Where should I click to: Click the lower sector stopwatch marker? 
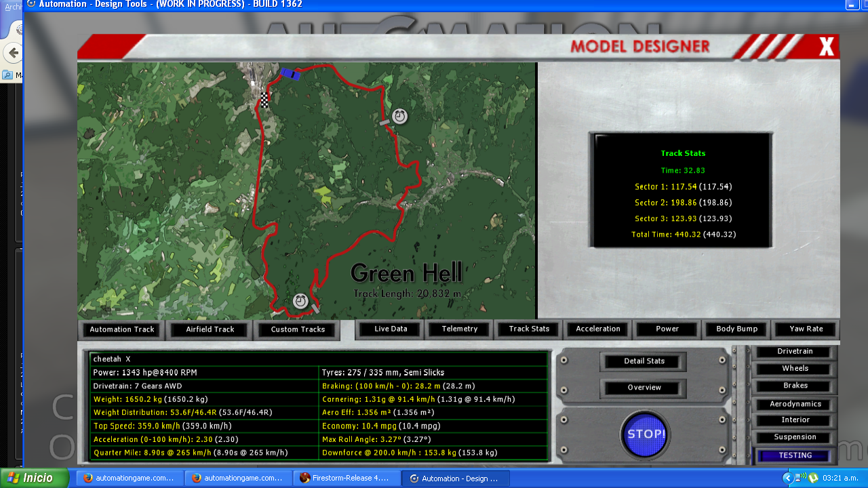[x=300, y=302]
